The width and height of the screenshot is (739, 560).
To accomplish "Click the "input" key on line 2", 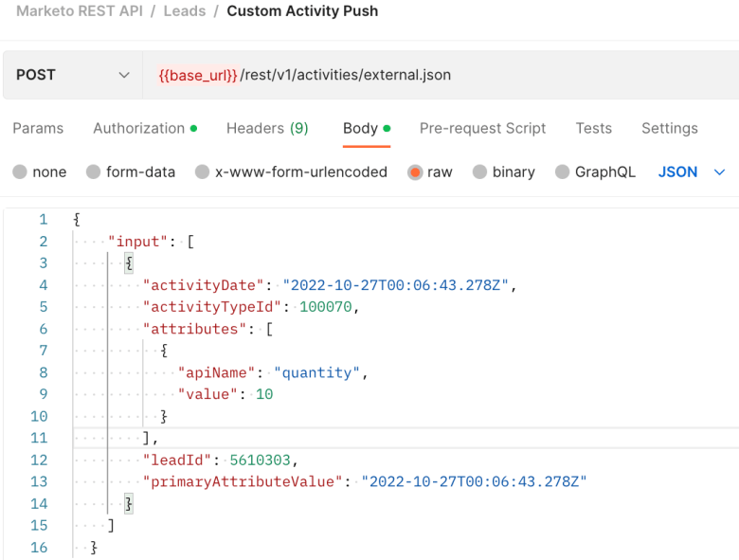I will [137, 242].
